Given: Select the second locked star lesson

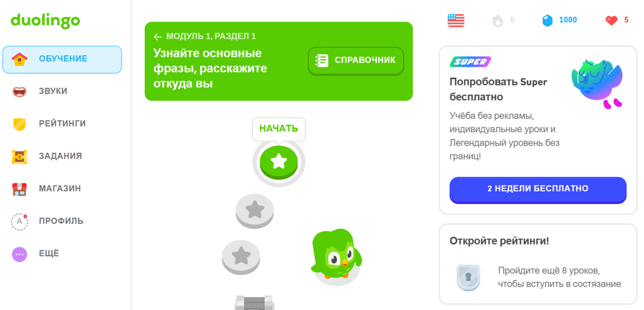Looking at the screenshot, I should click(254, 211).
